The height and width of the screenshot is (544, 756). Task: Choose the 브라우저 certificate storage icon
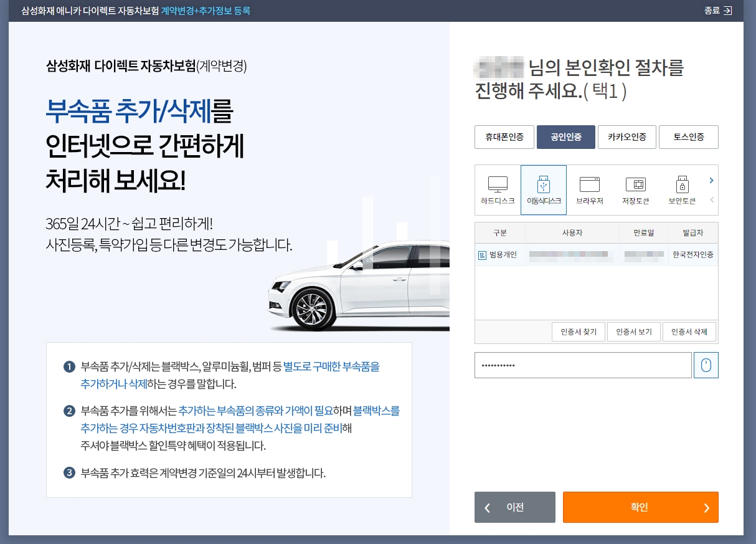[x=589, y=189]
